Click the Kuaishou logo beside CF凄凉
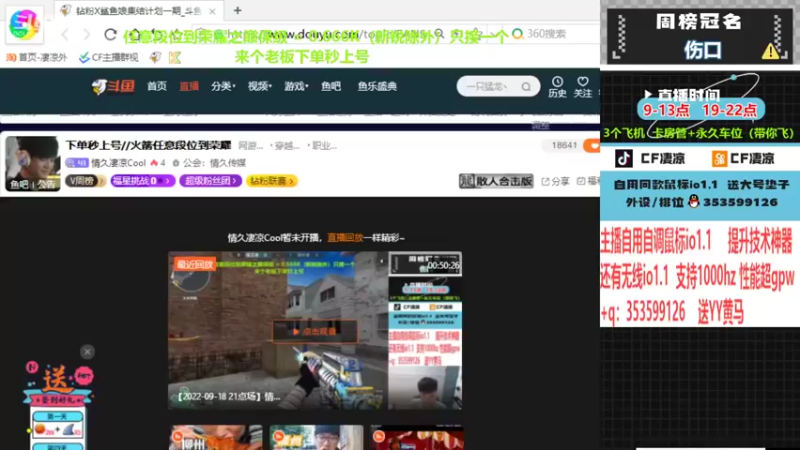The width and height of the screenshot is (800, 450). (719, 159)
